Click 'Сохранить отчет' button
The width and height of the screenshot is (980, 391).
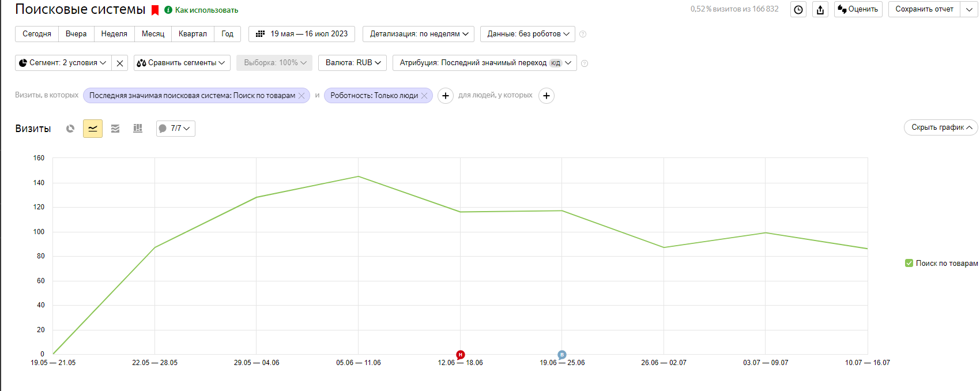pos(924,9)
